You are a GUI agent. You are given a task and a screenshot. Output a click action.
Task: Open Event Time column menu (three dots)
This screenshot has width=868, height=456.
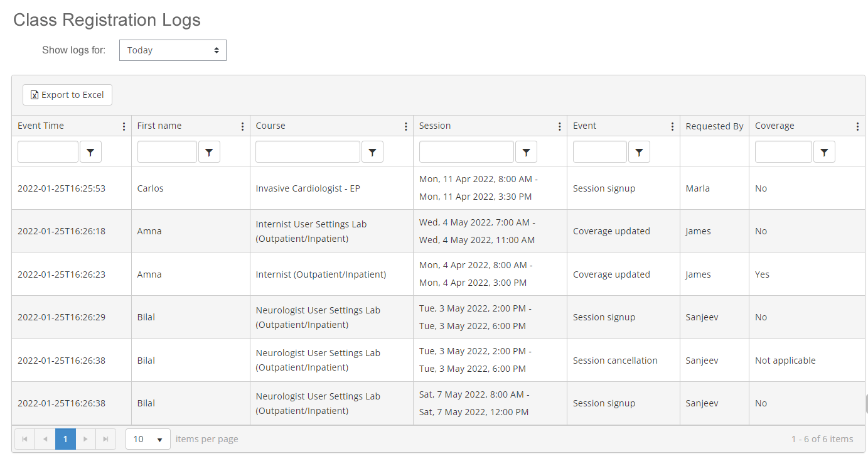click(x=124, y=126)
